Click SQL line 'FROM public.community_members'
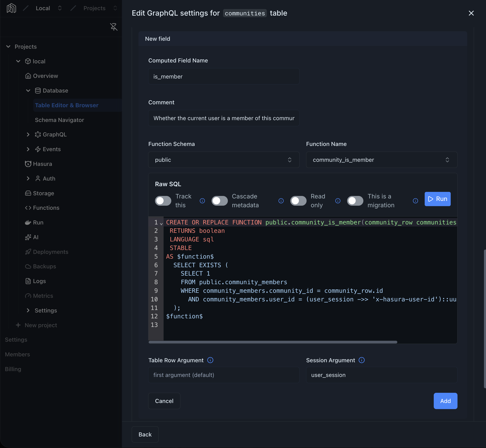Image resolution: width=486 pixels, height=448 pixels. coord(234,282)
